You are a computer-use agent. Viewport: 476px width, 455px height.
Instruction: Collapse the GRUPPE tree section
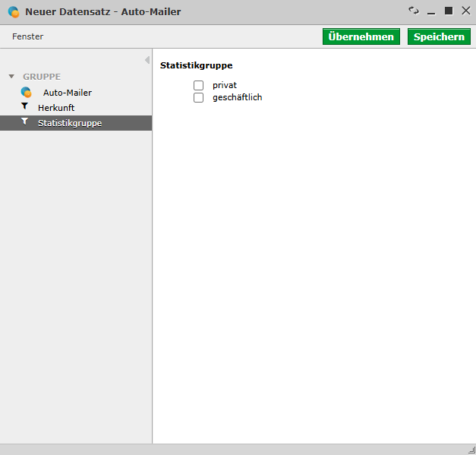pos(11,76)
